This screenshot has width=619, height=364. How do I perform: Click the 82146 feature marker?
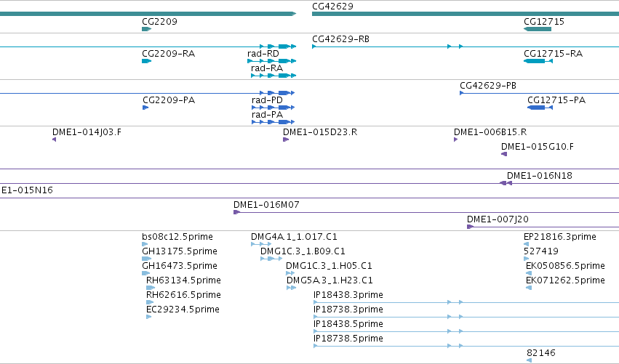[529, 360]
